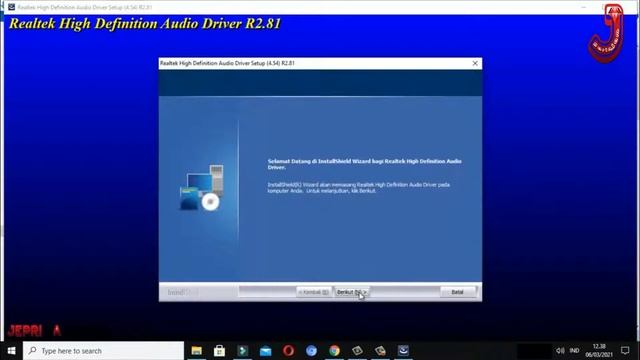Open File Explorer from the taskbar
Viewport: 640px width, 360px height.
(197, 351)
